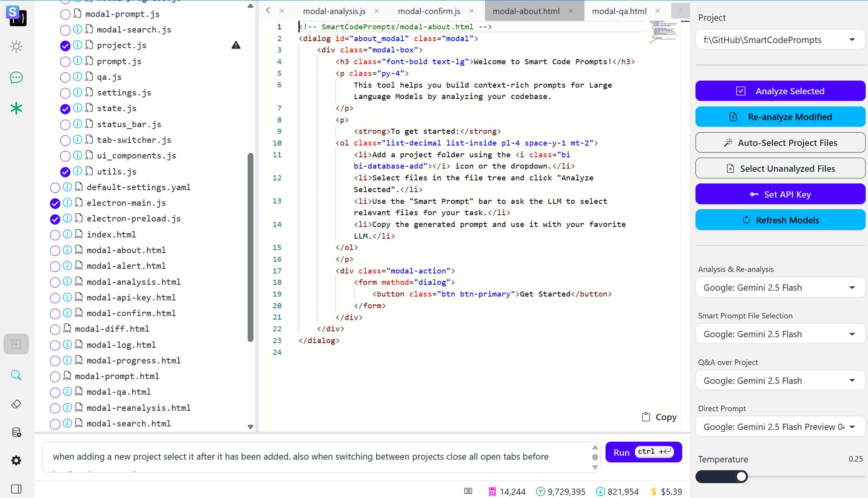
Task: Open the project path dropdown
Action: (780, 40)
